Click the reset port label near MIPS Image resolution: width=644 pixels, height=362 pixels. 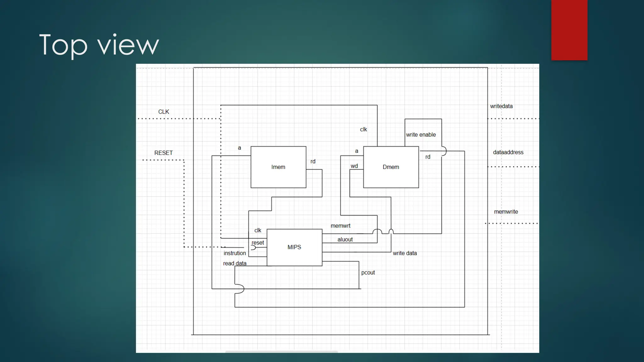[258, 243]
